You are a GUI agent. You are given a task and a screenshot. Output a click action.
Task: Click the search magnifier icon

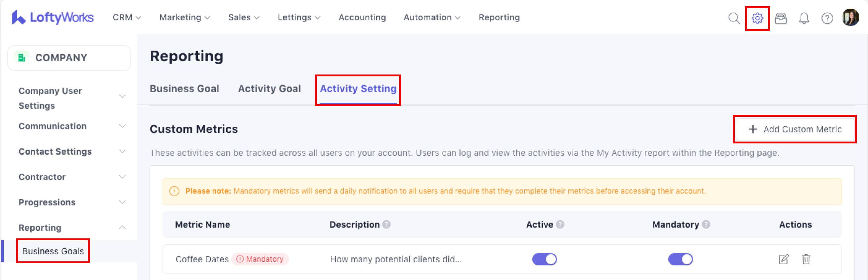[x=733, y=18]
